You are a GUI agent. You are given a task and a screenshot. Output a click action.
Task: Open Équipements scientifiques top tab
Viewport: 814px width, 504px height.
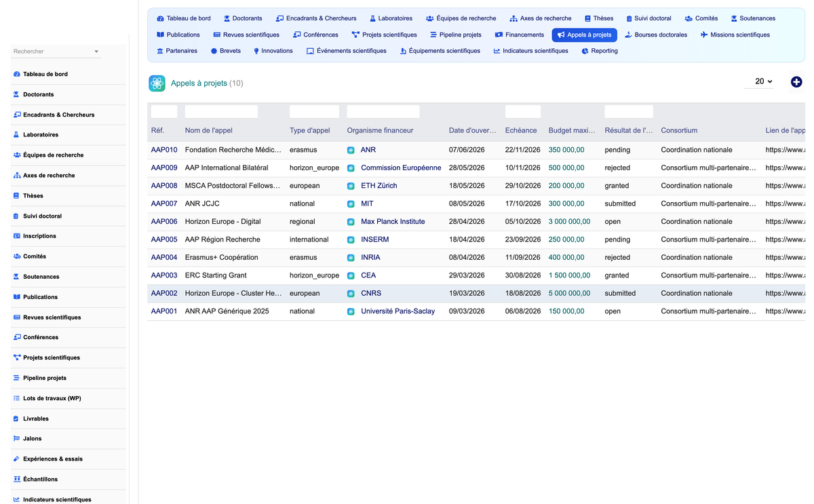point(440,51)
